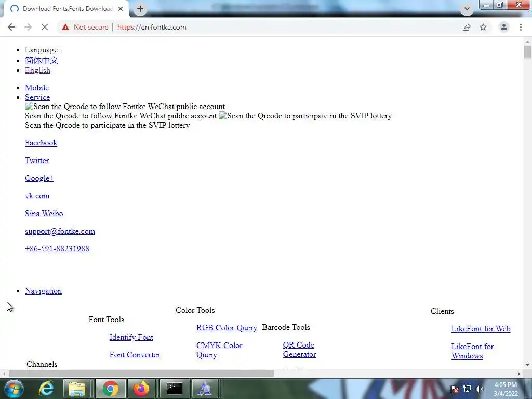Open the QR Code Generator link

coord(299,350)
